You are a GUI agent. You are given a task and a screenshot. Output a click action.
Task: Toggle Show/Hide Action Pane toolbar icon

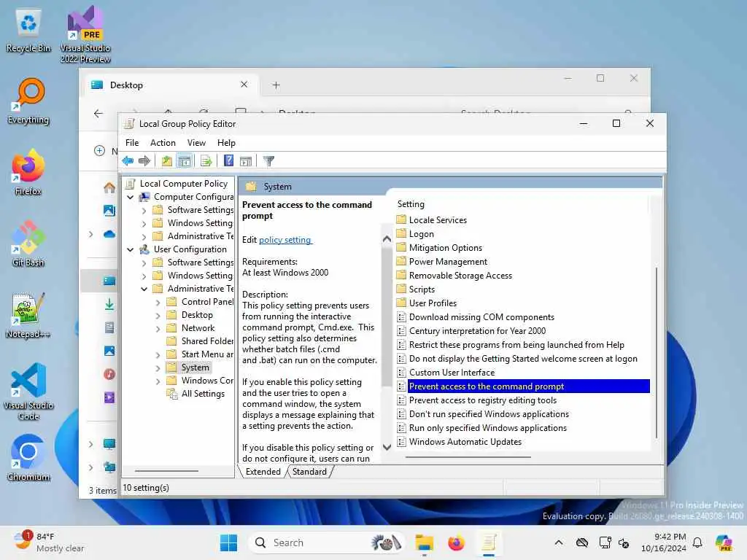click(x=246, y=161)
